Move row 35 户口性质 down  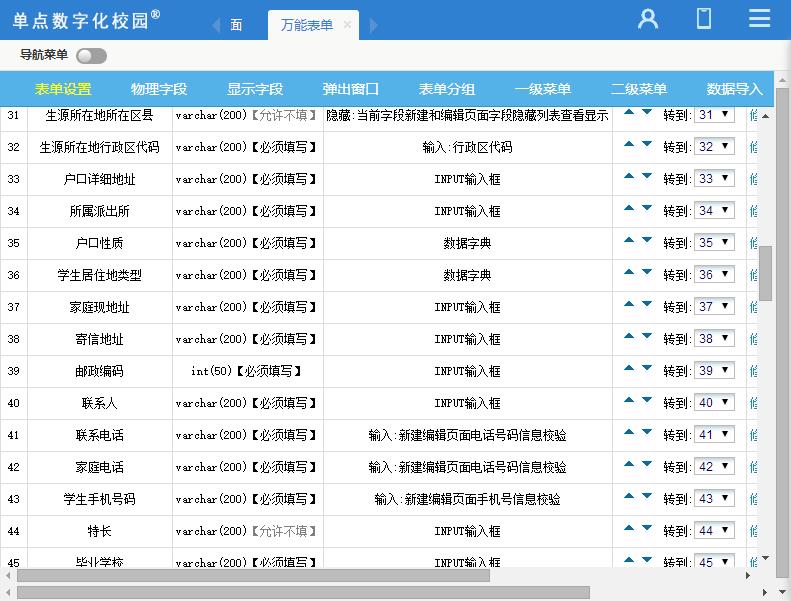tap(647, 240)
